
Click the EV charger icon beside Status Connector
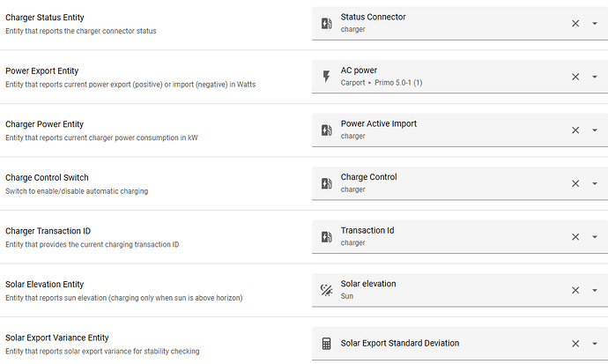(x=327, y=24)
